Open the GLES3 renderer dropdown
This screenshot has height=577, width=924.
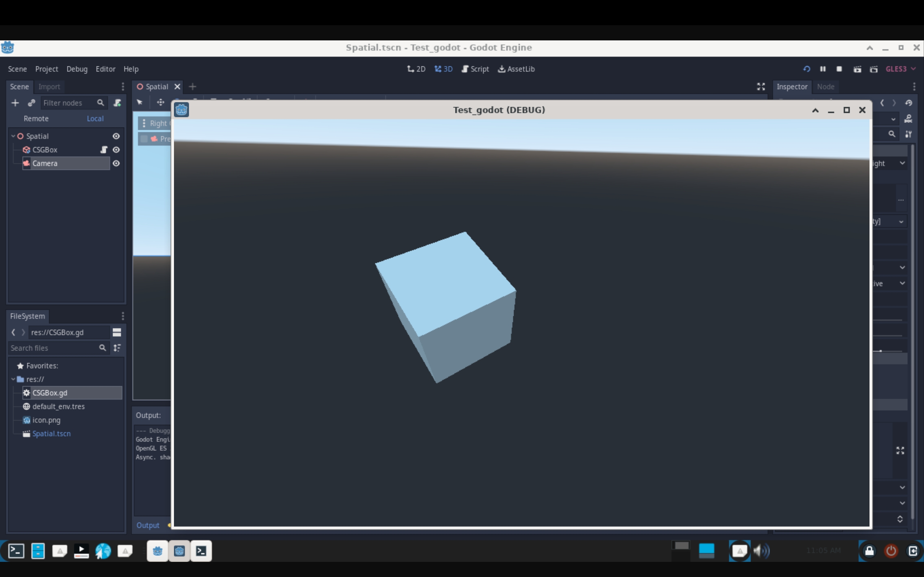(x=900, y=69)
